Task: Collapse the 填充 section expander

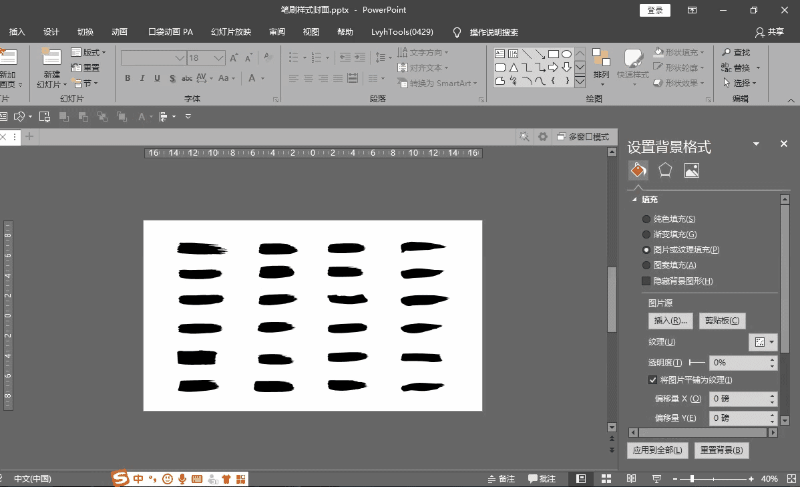Action: click(634, 199)
